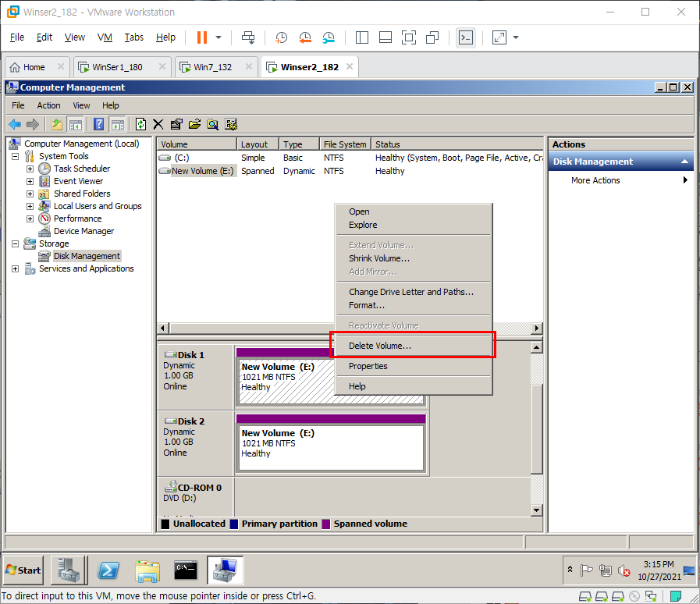Open the stretch display dropdown arrow
Image resolution: width=700 pixels, height=604 pixels.
click(516, 37)
